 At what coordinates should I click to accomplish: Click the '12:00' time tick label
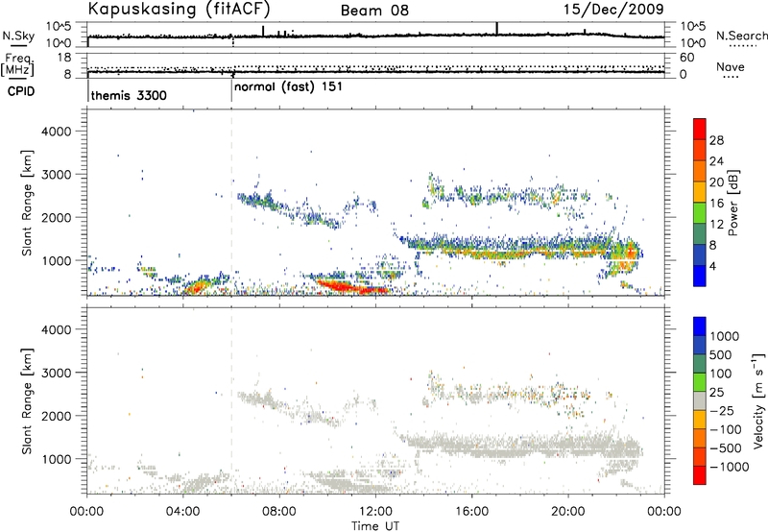tap(375, 512)
